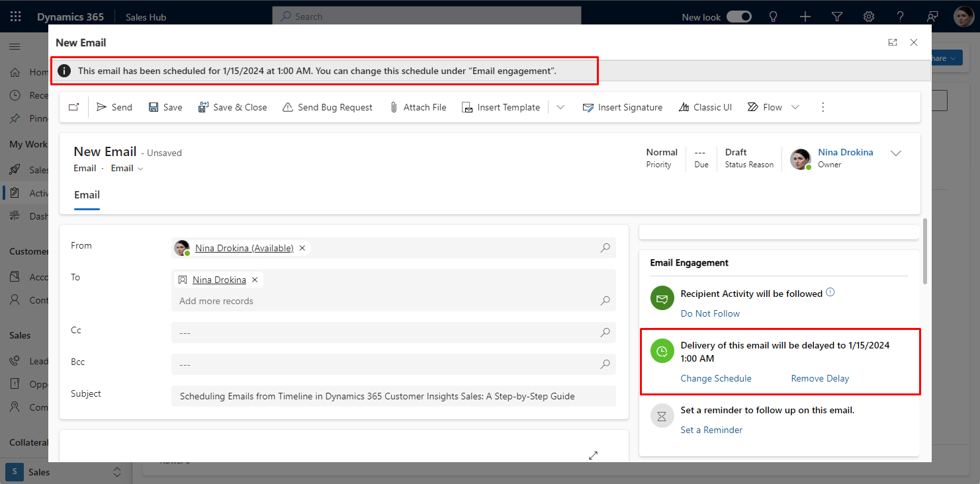This screenshot has height=484, width=980.
Task: Click the Contacts person icon in sidebar
Action: pos(15,300)
